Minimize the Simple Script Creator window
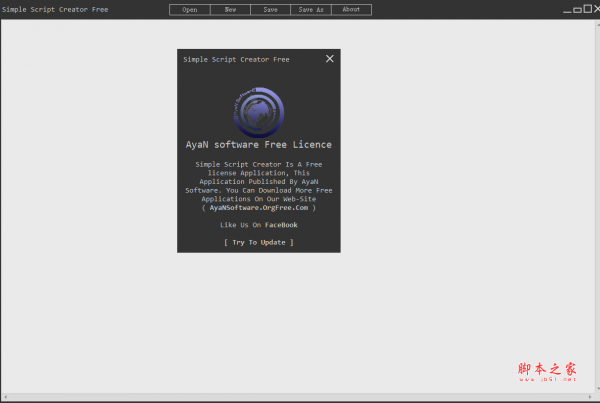This screenshot has height=403, width=600. 567,10
